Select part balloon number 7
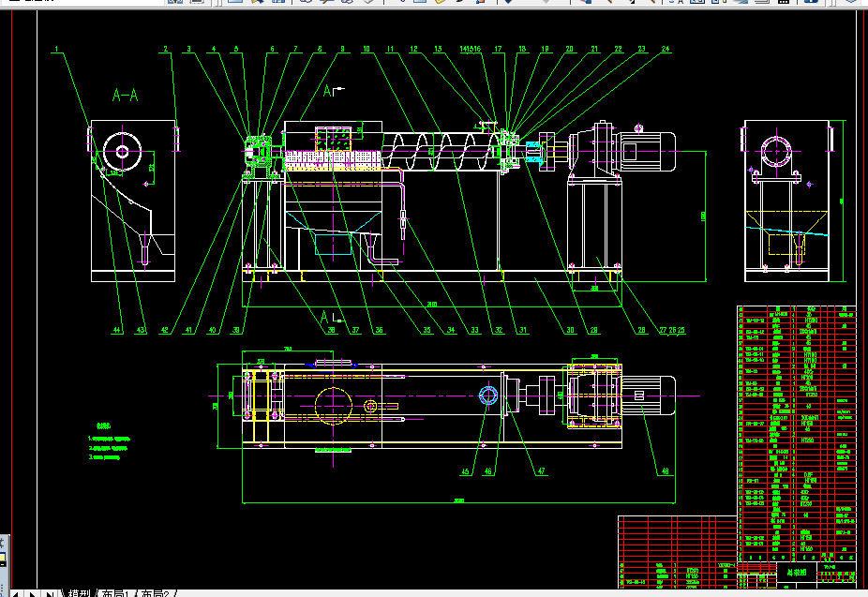This screenshot has height=597, width=868. 295,50
